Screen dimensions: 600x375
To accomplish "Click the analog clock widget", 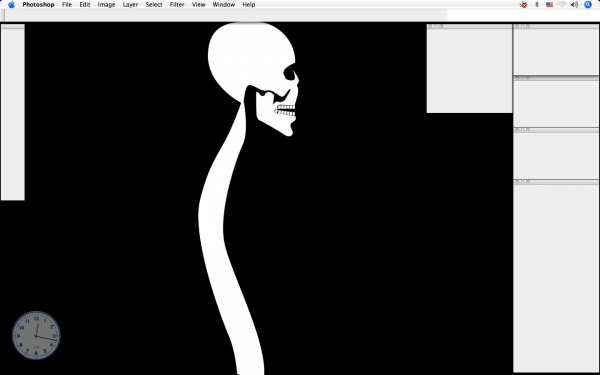I will [36, 336].
